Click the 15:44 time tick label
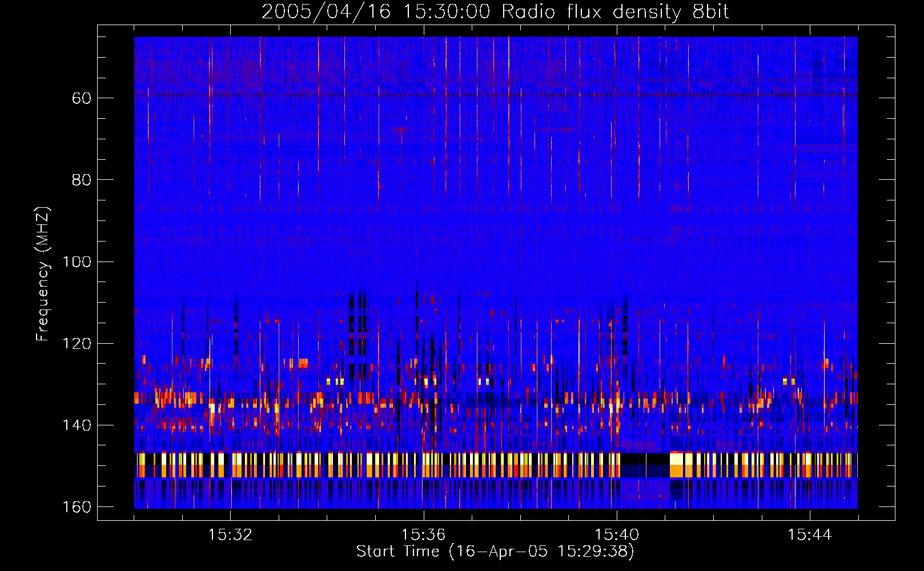 point(810,535)
